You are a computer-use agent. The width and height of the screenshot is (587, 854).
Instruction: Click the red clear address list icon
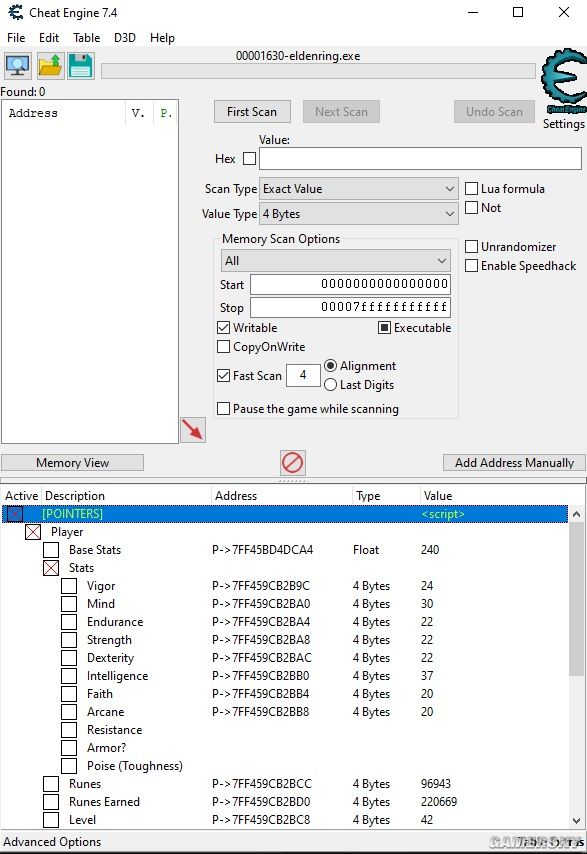click(x=292, y=463)
